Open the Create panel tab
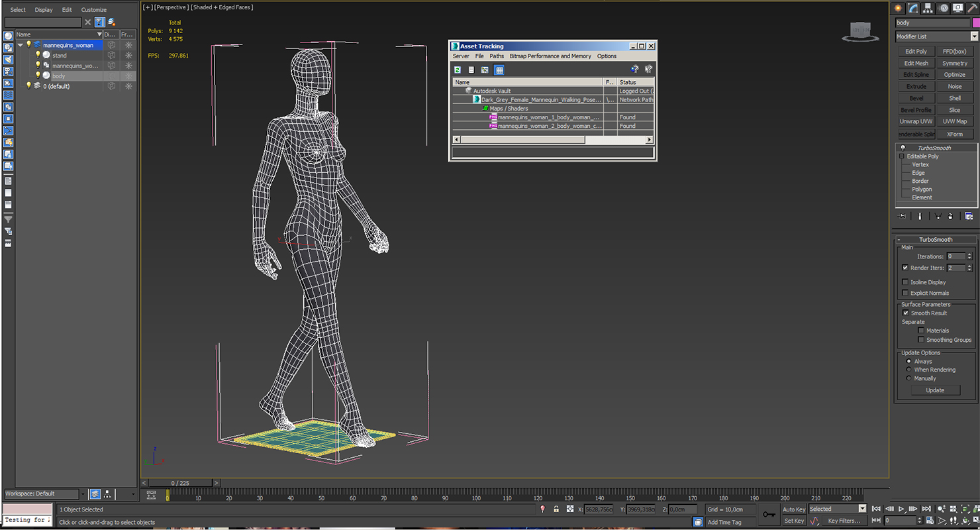 [x=899, y=8]
